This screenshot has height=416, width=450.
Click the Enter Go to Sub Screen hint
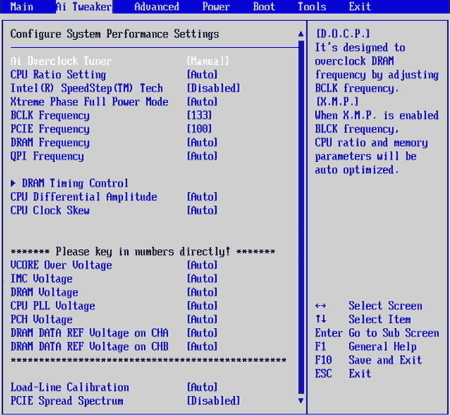377,333
